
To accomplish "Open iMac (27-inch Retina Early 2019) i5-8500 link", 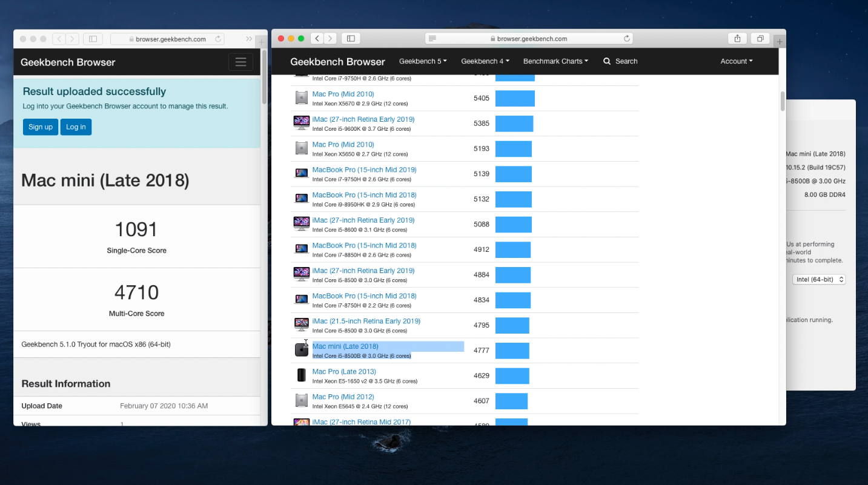I will click(363, 271).
